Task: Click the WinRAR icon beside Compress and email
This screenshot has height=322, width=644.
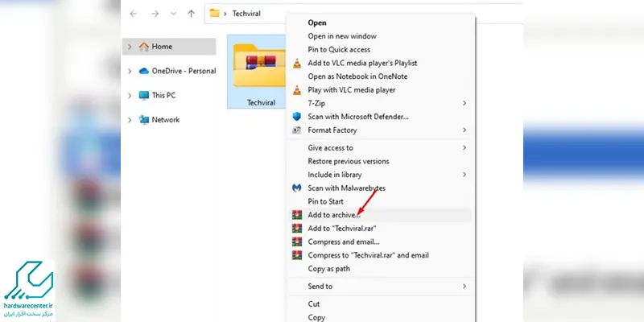Action: [x=296, y=242]
